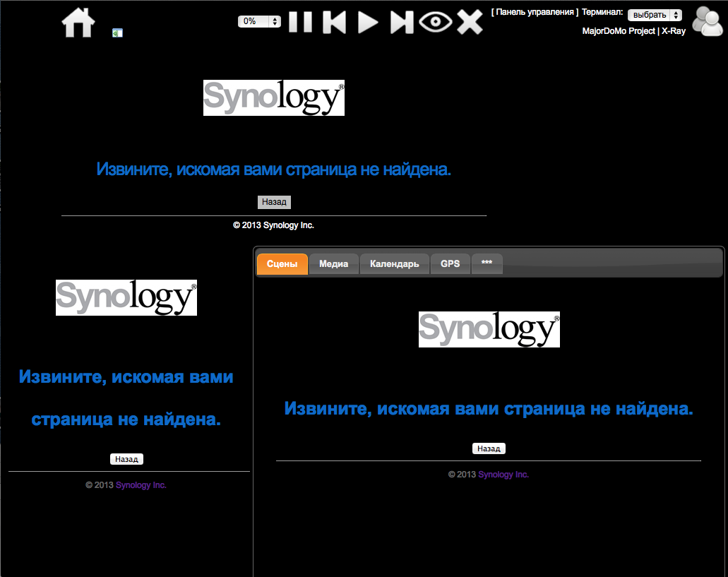The width and height of the screenshot is (728, 577).
Task: Open the terminal выбрать dropdown
Action: tap(655, 15)
